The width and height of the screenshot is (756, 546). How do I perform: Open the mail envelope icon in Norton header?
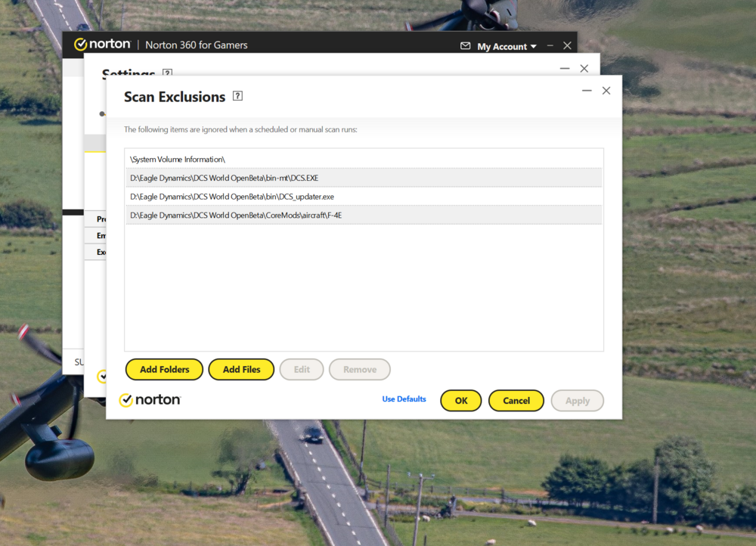[465, 46]
